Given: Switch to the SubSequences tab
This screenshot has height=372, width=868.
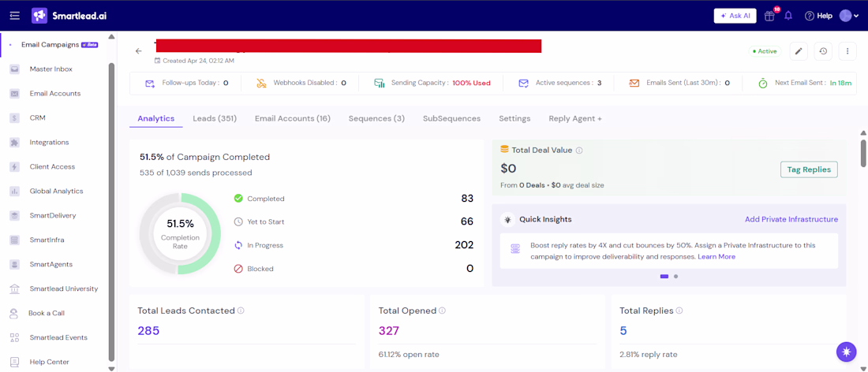Looking at the screenshot, I should point(451,119).
